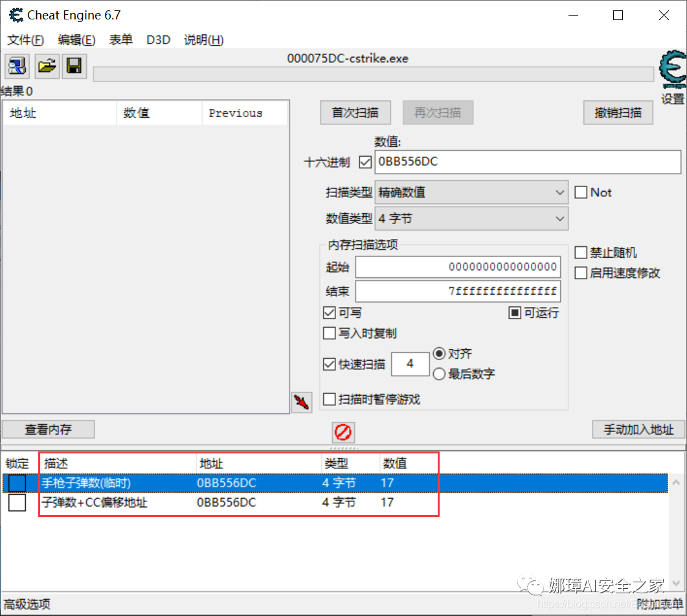687x616 pixels.
Task: Click the fast scan alignment value field
Action: pyautogui.click(x=410, y=364)
